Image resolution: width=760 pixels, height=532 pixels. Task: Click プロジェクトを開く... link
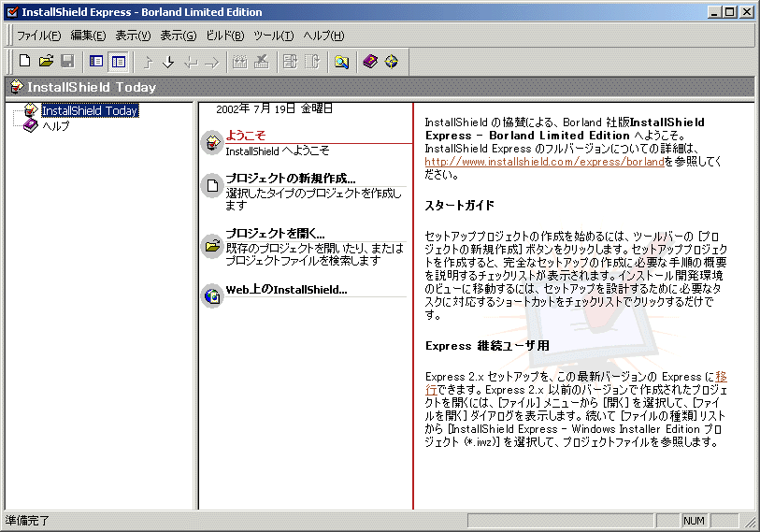pyautogui.click(x=276, y=233)
